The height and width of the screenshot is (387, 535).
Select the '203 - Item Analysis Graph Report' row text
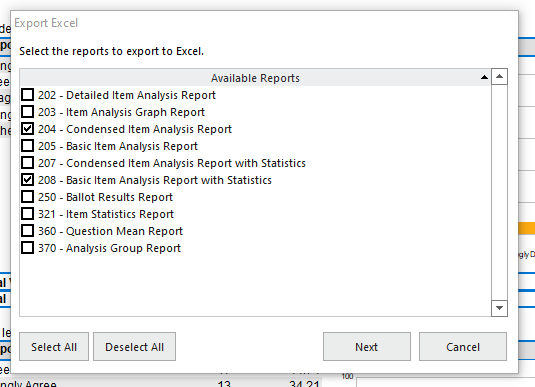tap(121, 112)
